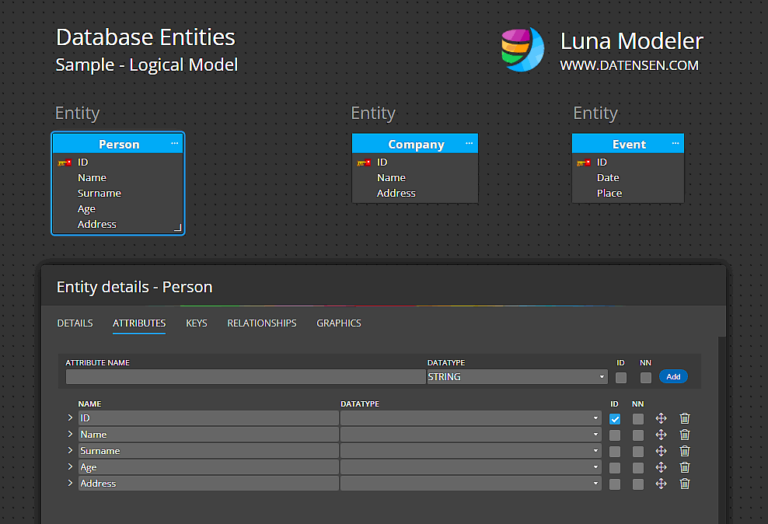Open the datatype dropdown for Surname
Image resolution: width=768 pixels, height=524 pixels.
470,451
